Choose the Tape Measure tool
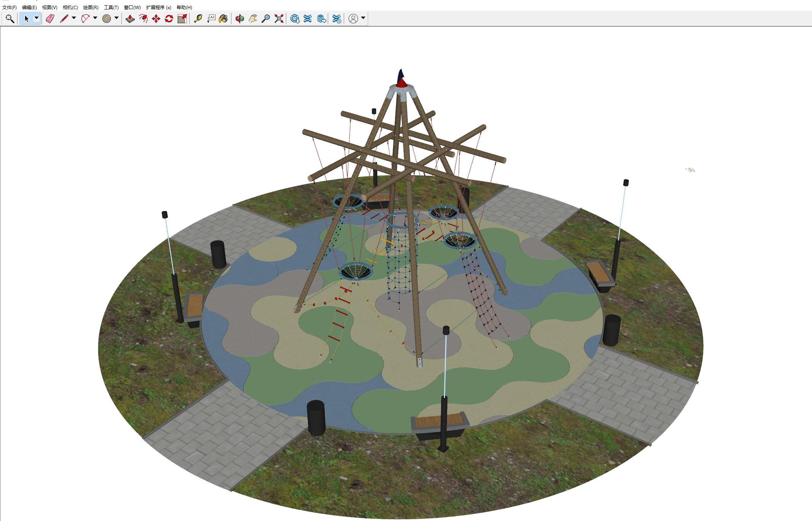 198,19
